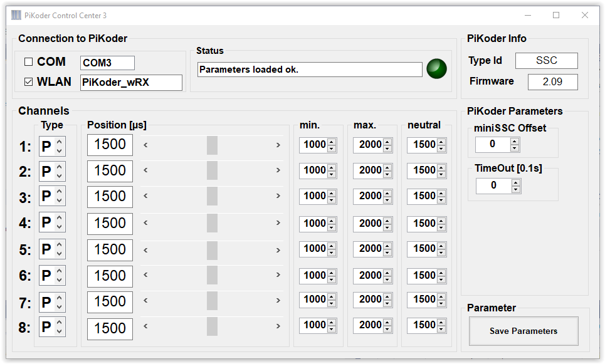Increase channel 5 neutral value
This screenshot has width=605, height=364.
[441, 246]
